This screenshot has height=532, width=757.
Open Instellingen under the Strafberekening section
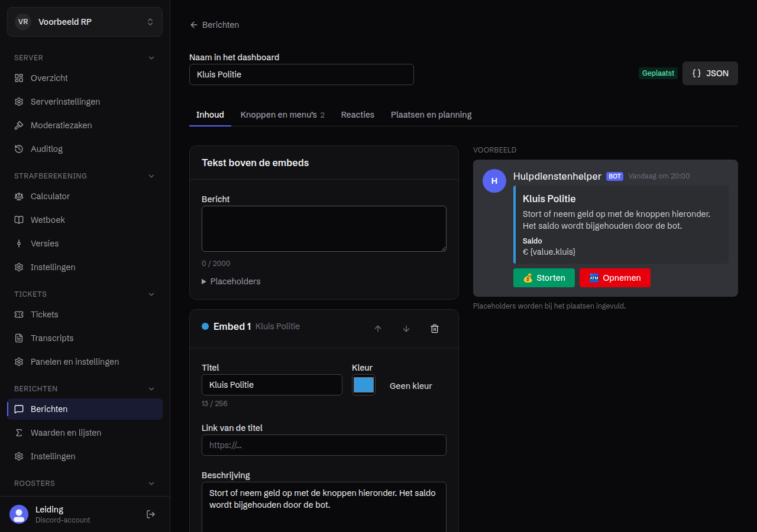tap(85, 267)
